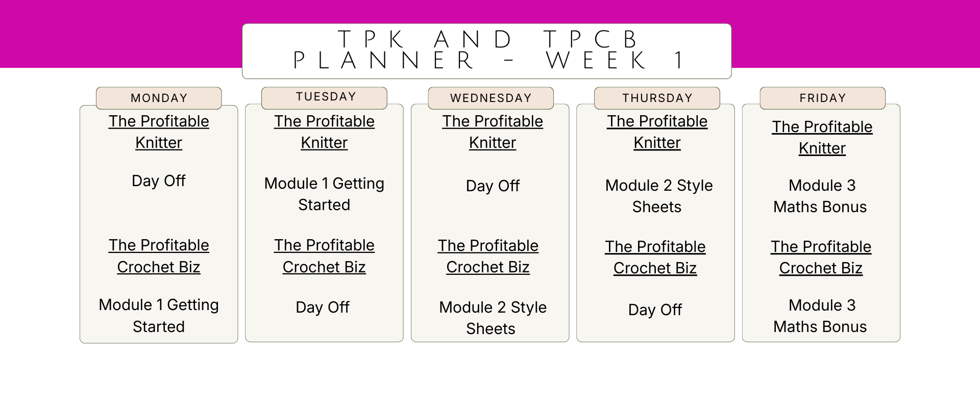Click Tuesday's Module 1 Getting Started text

[x=324, y=194]
